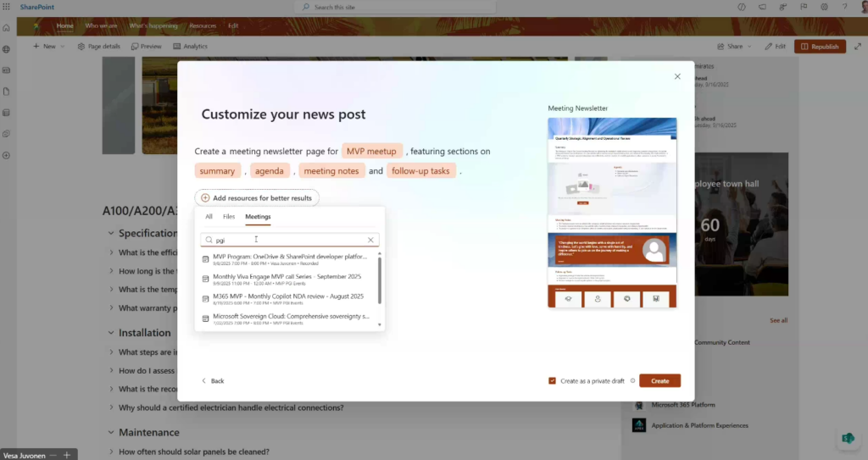Image resolution: width=868 pixels, height=460 pixels.
Task: Click the settings gear icon in top bar
Action: click(824, 7)
